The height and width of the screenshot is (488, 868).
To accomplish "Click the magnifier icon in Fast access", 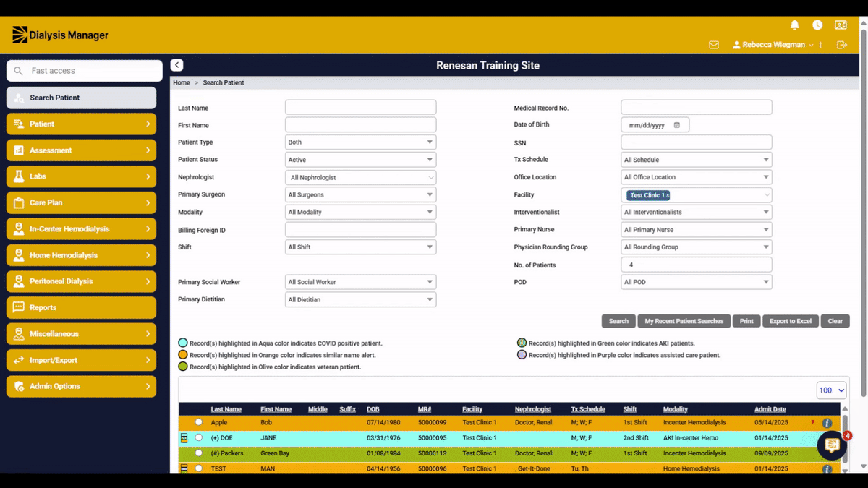I will tap(19, 71).
